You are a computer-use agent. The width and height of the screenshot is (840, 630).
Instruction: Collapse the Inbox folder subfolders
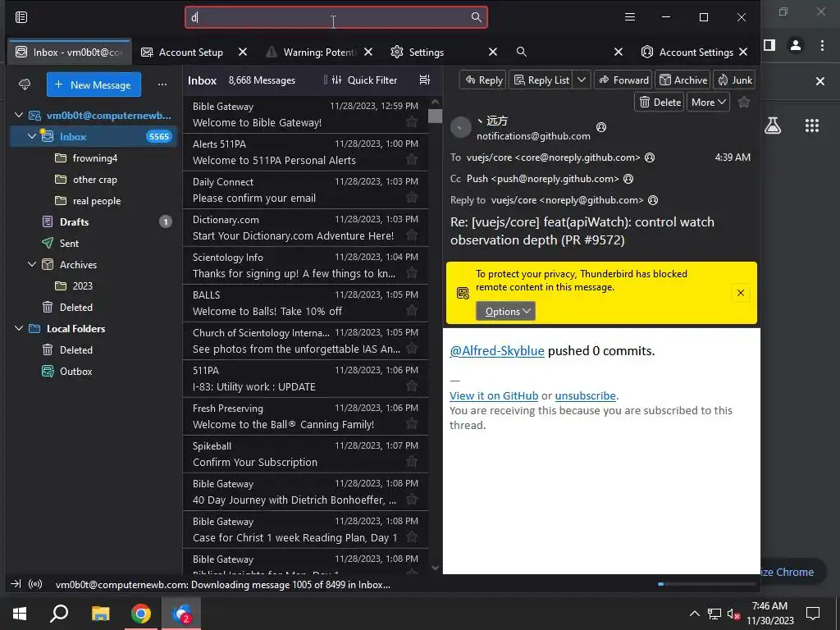coord(32,136)
